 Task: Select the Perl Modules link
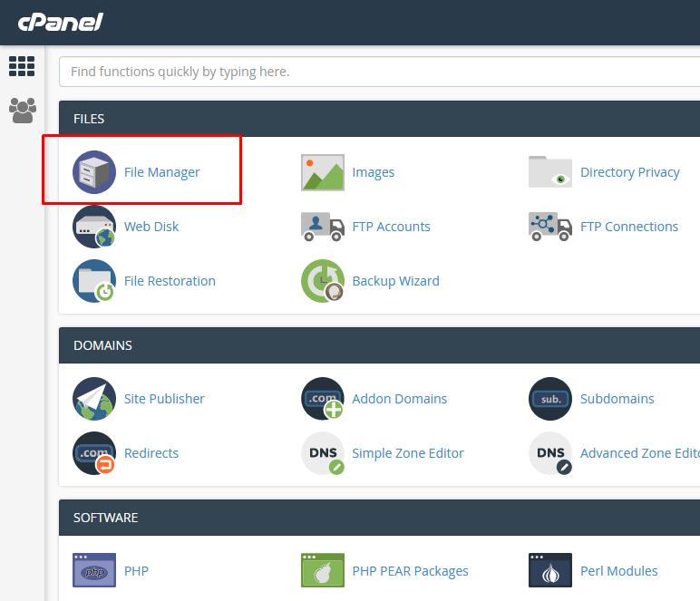tap(618, 571)
